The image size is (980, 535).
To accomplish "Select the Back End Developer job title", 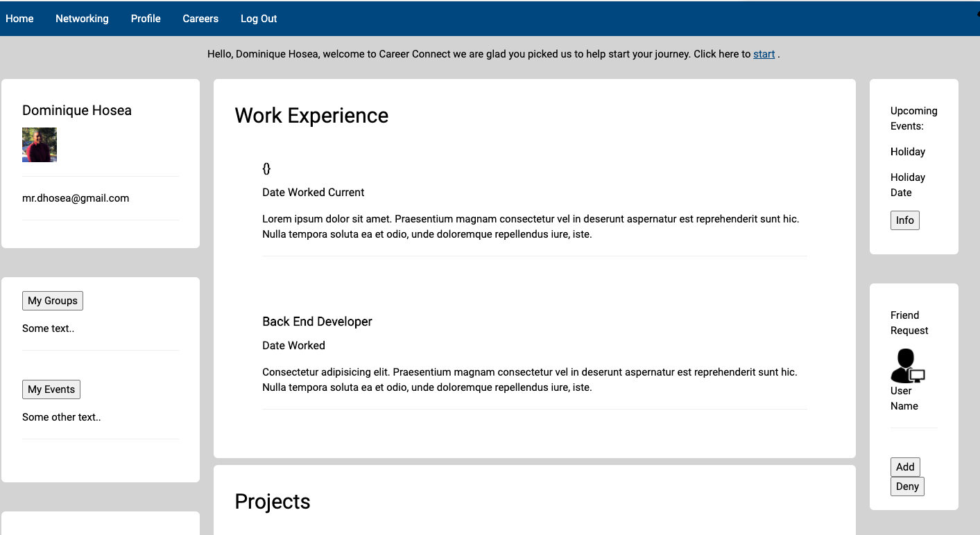I will click(317, 322).
